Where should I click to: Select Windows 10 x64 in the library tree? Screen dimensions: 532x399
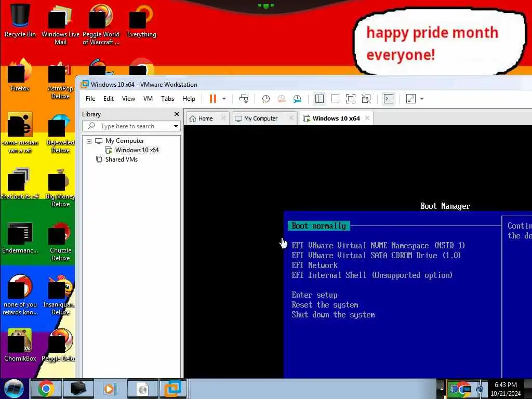[x=137, y=150]
